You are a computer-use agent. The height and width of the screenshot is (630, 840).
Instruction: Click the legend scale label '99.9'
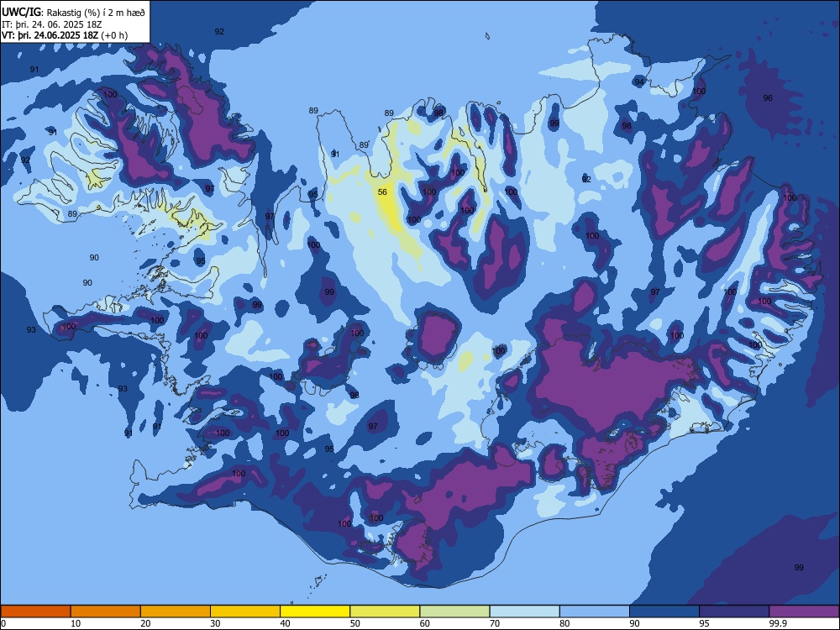[778, 623]
